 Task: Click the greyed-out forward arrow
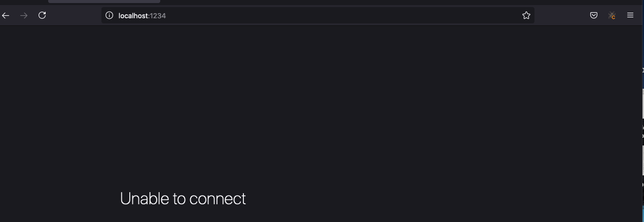(24, 16)
